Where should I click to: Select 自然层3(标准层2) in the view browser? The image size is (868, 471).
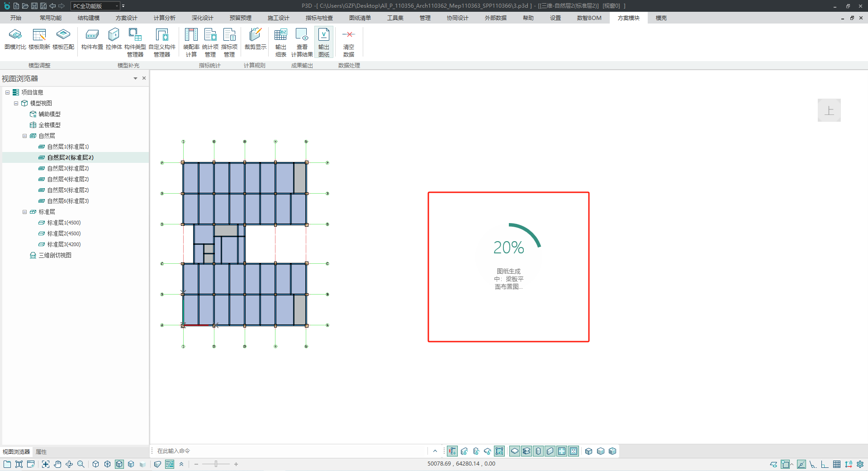[68, 168]
